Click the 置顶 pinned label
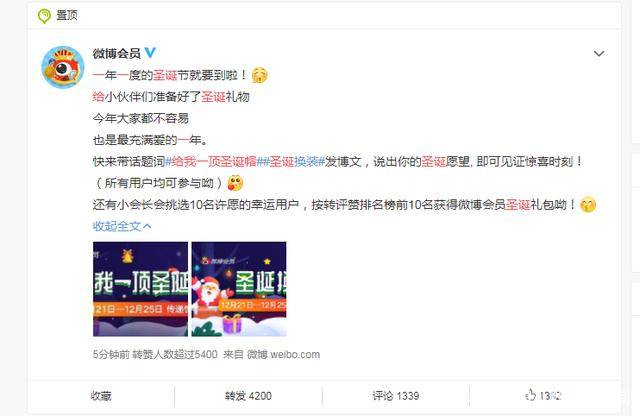The width and height of the screenshot is (640, 416). tap(67, 16)
